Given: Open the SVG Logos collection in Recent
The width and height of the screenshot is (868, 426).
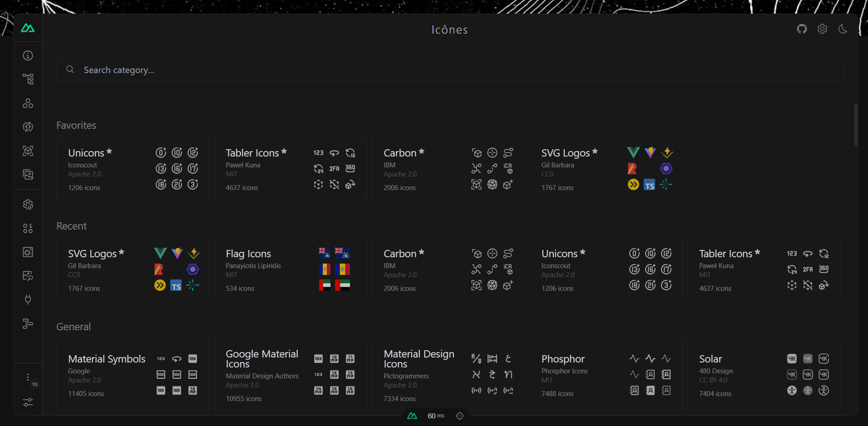Looking at the screenshot, I should [133, 269].
